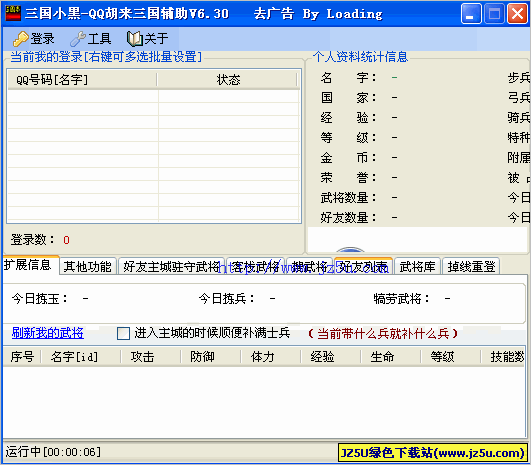Click the 等级 column header
The height and width of the screenshot is (465, 531).
tap(450, 357)
